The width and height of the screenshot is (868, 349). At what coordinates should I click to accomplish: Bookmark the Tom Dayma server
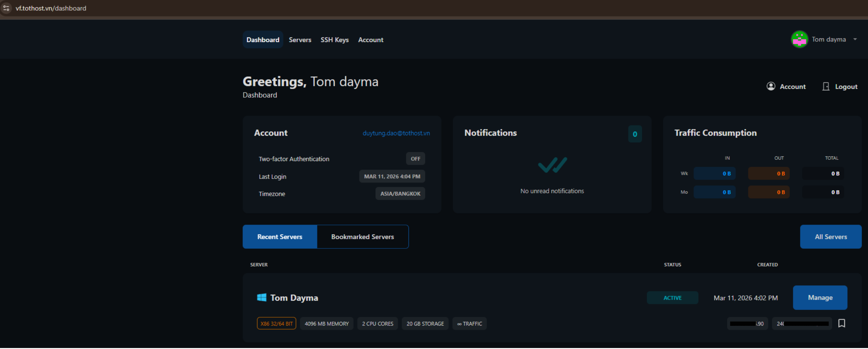[x=842, y=324]
